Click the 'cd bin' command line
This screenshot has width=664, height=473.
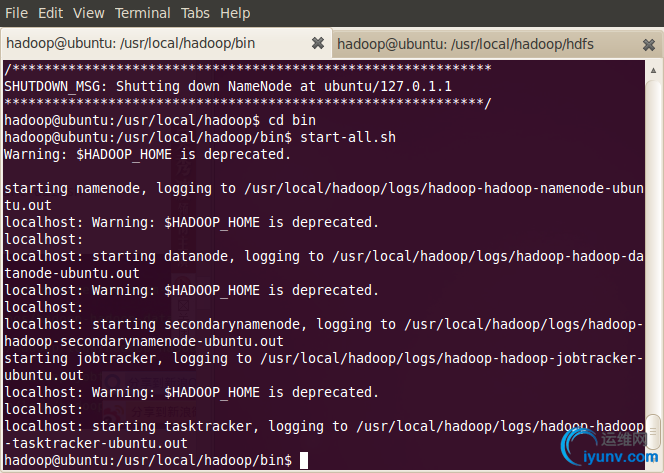(x=160, y=120)
